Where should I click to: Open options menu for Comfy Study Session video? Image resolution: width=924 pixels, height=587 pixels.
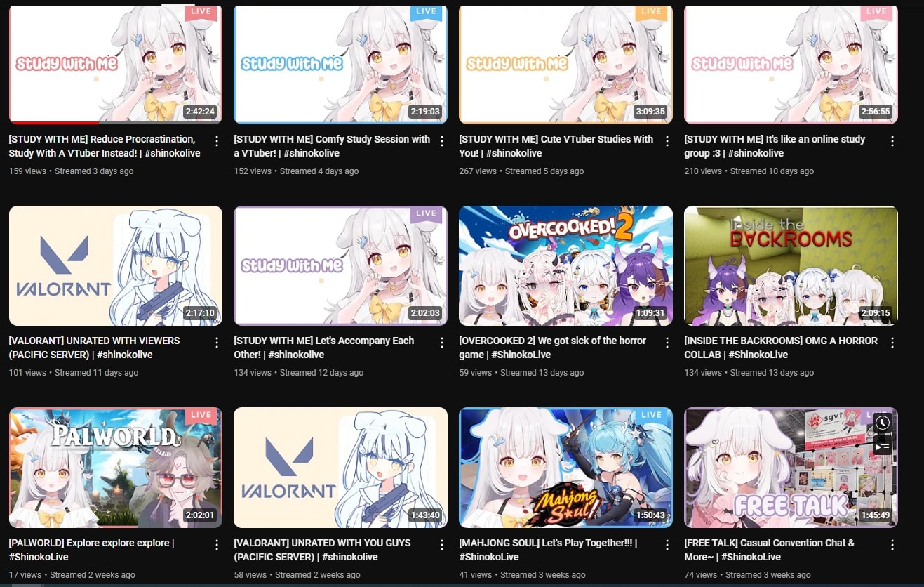pyautogui.click(x=442, y=141)
